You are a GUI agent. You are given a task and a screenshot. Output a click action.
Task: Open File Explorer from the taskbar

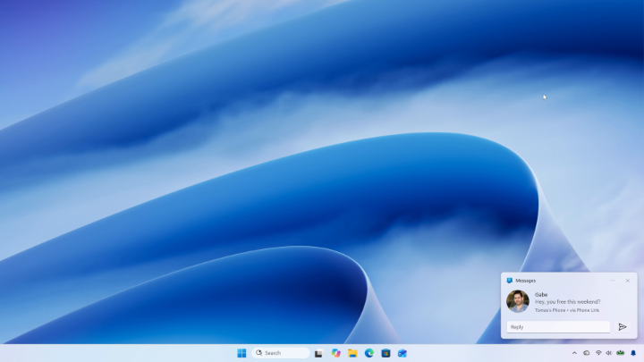[352, 353]
